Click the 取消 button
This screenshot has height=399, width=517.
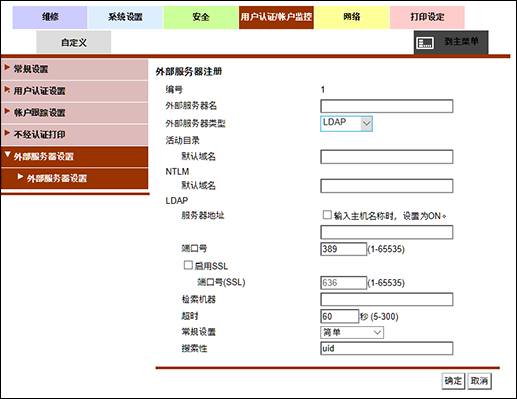(479, 381)
